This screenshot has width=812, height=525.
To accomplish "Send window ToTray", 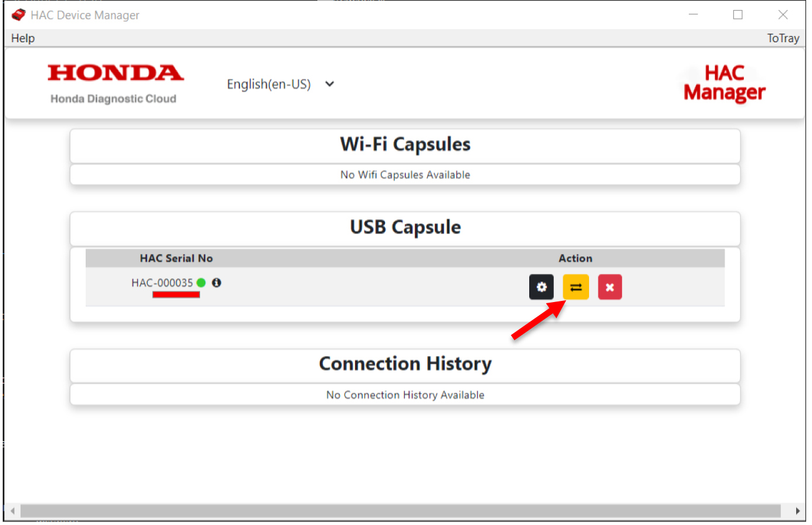I will point(783,38).
